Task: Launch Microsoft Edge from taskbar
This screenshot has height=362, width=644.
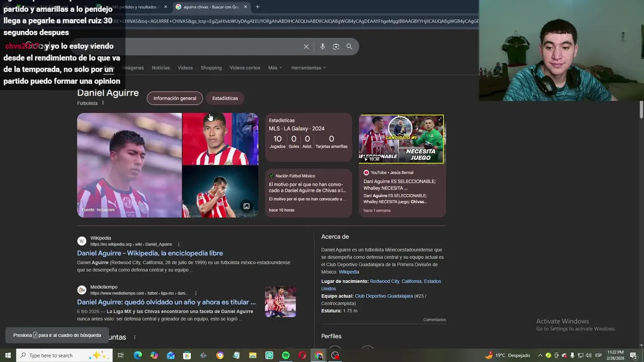Action: pos(138,355)
